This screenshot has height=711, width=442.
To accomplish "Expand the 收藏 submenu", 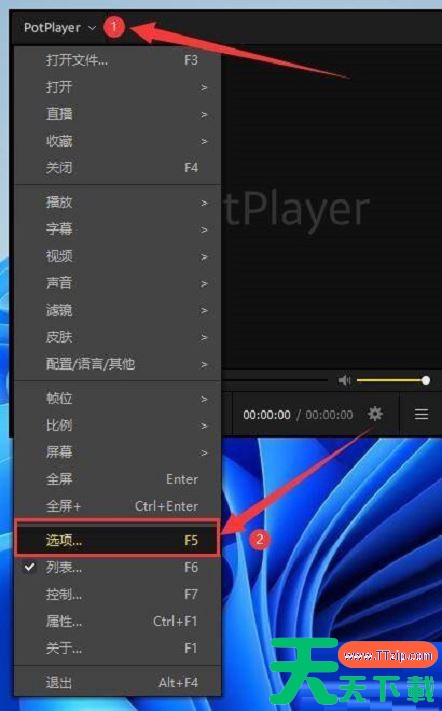I will [118, 141].
